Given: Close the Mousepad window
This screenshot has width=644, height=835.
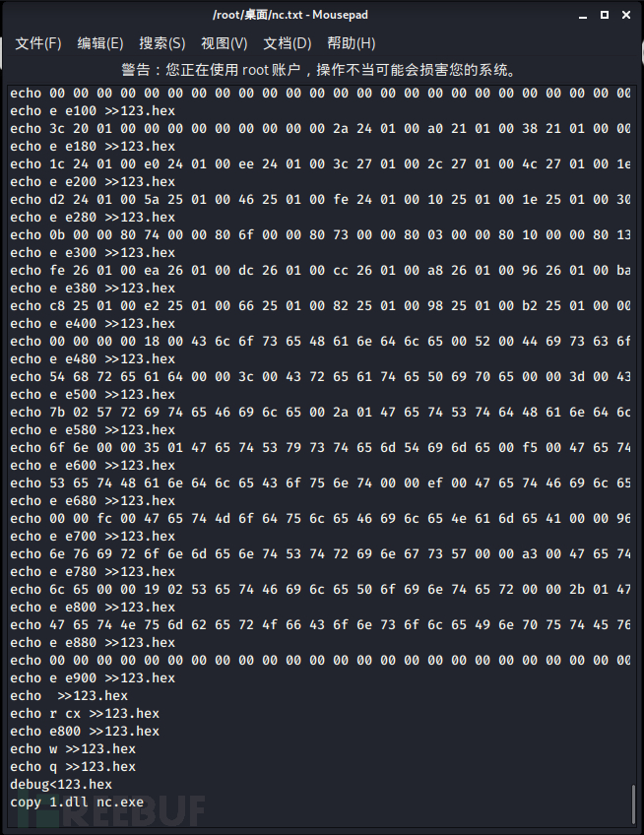Looking at the screenshot, I should tap(626, 15).
